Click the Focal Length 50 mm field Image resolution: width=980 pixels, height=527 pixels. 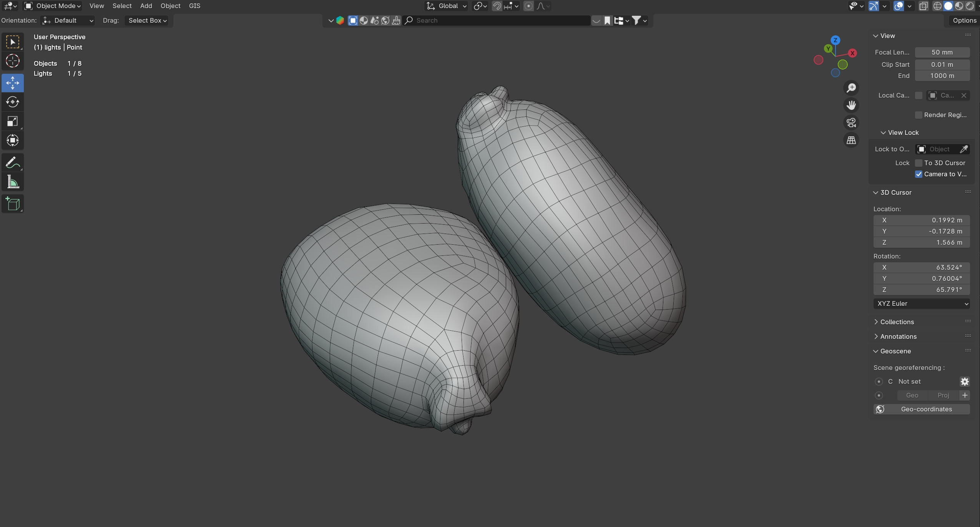(942, 52)
